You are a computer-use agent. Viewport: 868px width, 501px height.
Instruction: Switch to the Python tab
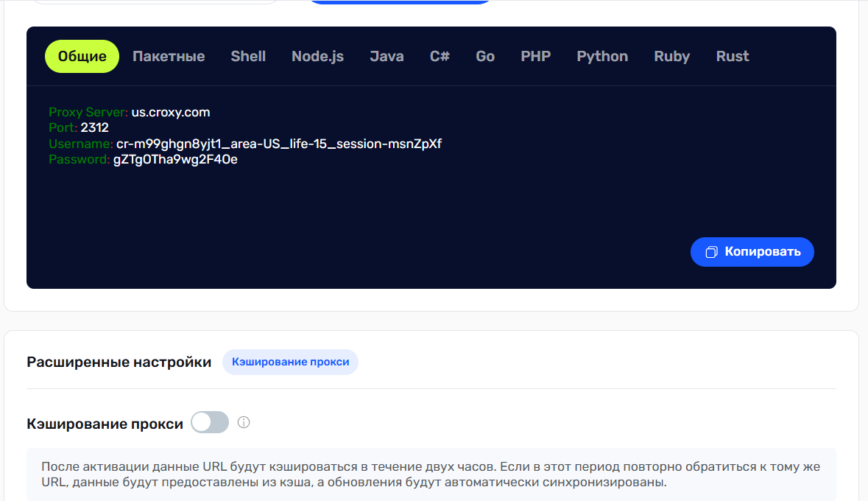click(x=602, y=57)
